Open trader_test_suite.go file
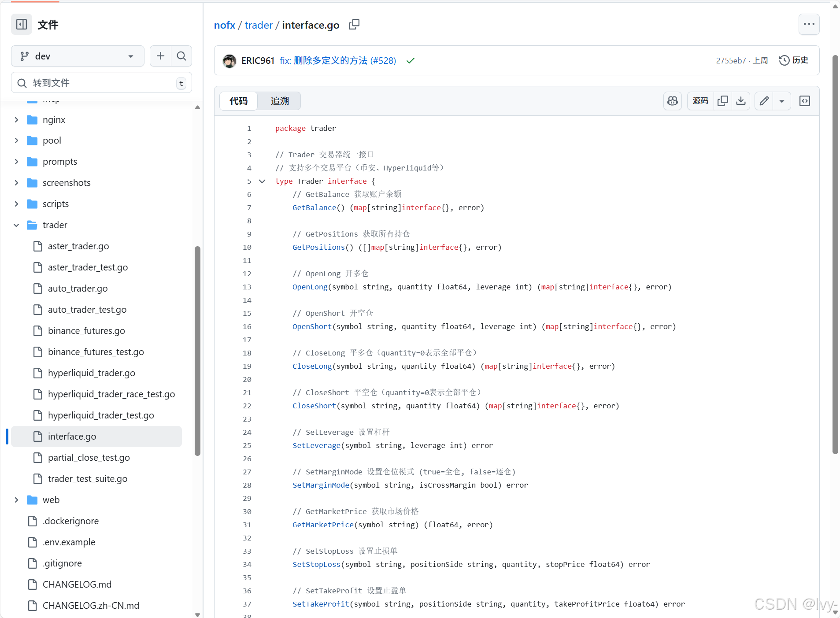840x618 pixels. (88, 479)
